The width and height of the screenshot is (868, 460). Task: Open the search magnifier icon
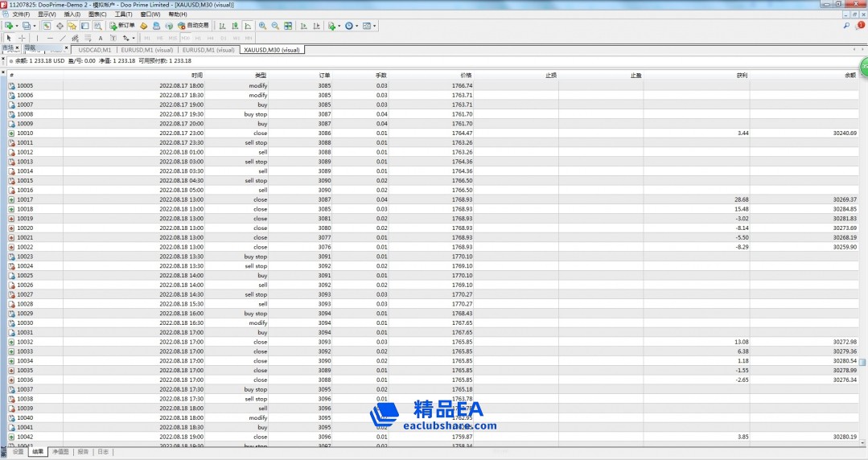(846, 26)
